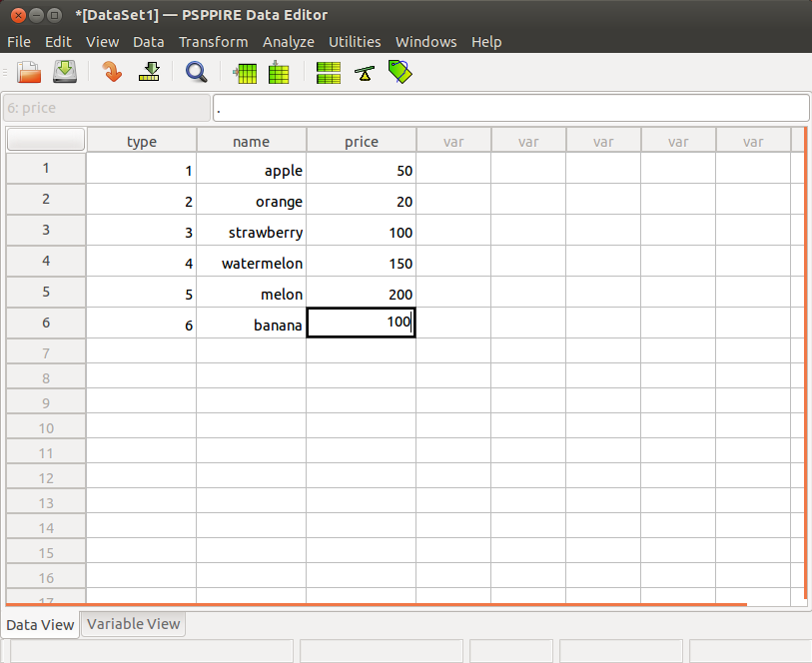This screenshot has width=812, height=663.
Task: Click the name column header
Action: pyautogui.click(x=251, y=141)
